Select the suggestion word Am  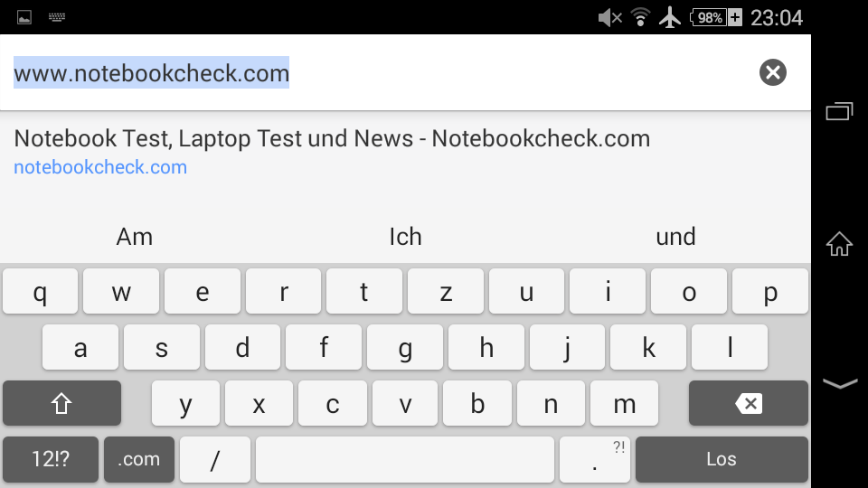pos(135,237)
